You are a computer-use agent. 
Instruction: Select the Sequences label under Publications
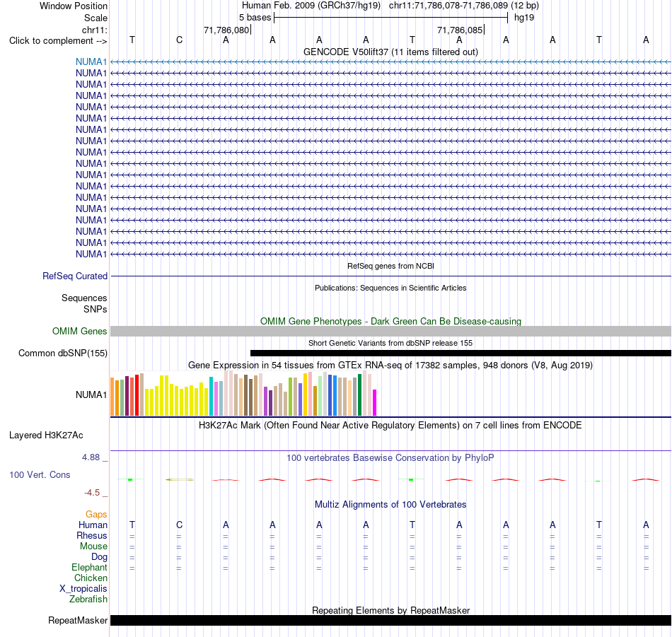[84, 298]
